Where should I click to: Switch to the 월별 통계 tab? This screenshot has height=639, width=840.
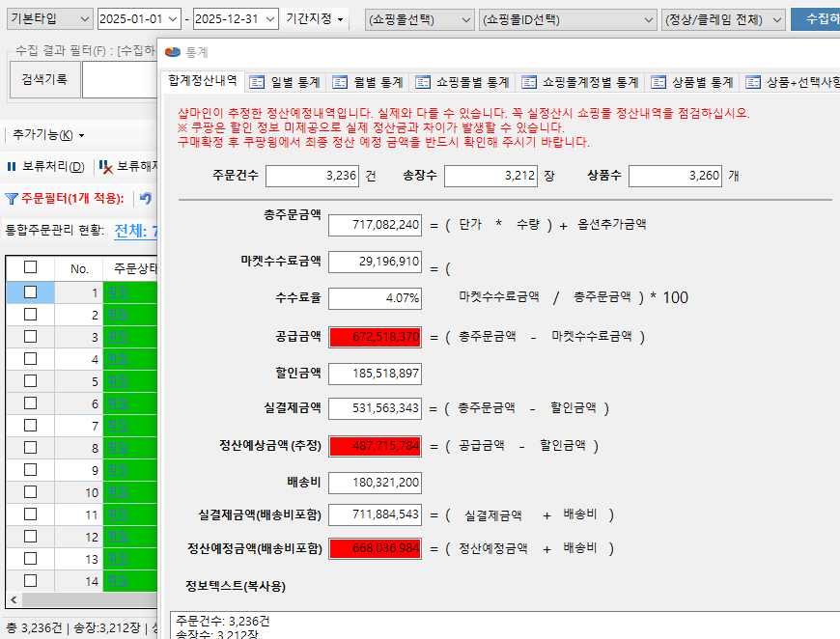[365, 82]
